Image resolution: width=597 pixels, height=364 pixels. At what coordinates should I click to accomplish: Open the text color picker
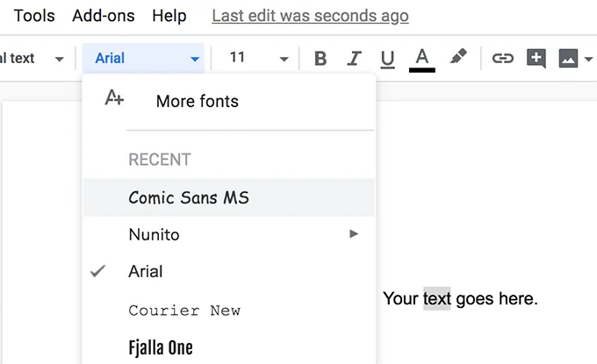click(x=422, y=59)
